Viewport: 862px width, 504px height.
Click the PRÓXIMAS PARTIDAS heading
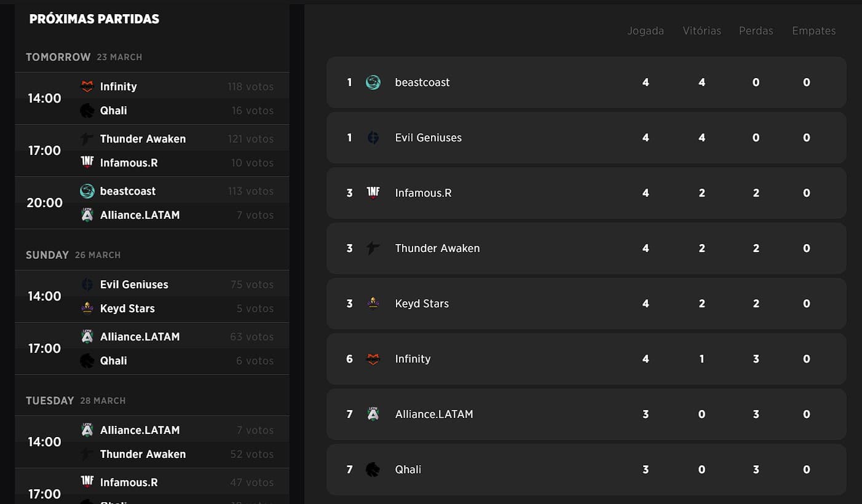pyautogui.click(x=94, y=18)
